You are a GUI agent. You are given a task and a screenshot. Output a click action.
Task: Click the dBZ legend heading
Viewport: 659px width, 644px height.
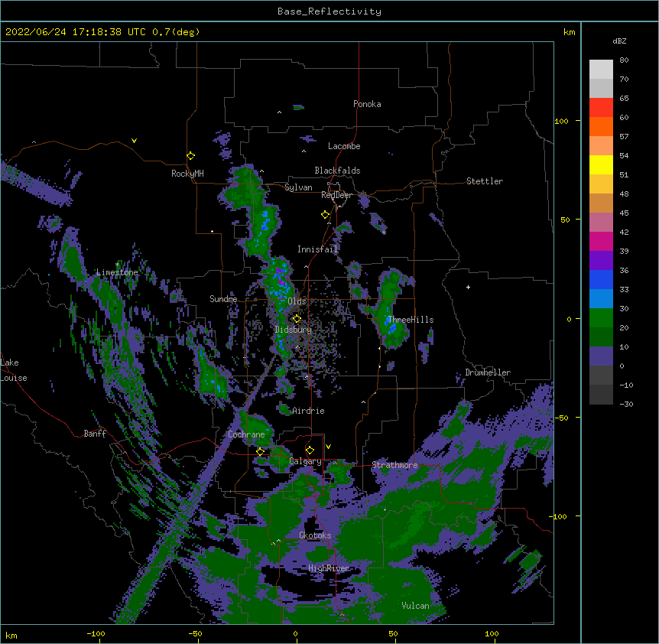pyautogui.click(x=619, y=41)
